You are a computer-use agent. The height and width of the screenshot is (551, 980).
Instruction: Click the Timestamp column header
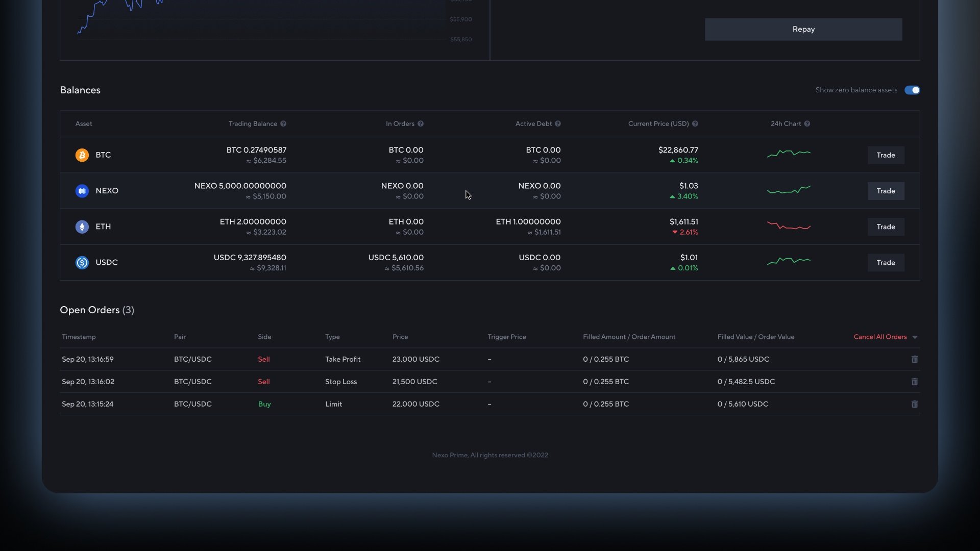click(79, 337)
